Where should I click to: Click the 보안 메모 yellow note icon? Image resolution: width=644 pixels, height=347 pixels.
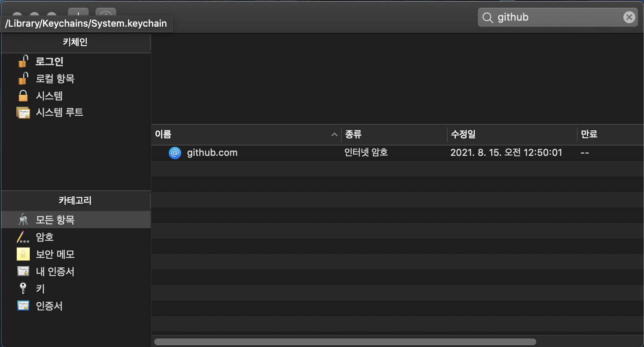click(23, 254)
